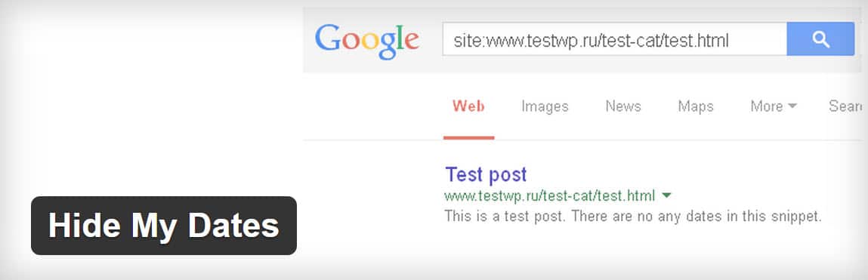The image size is (868, 280).
Task: Expand the More dropdown menu
Action: click(774, 106)
